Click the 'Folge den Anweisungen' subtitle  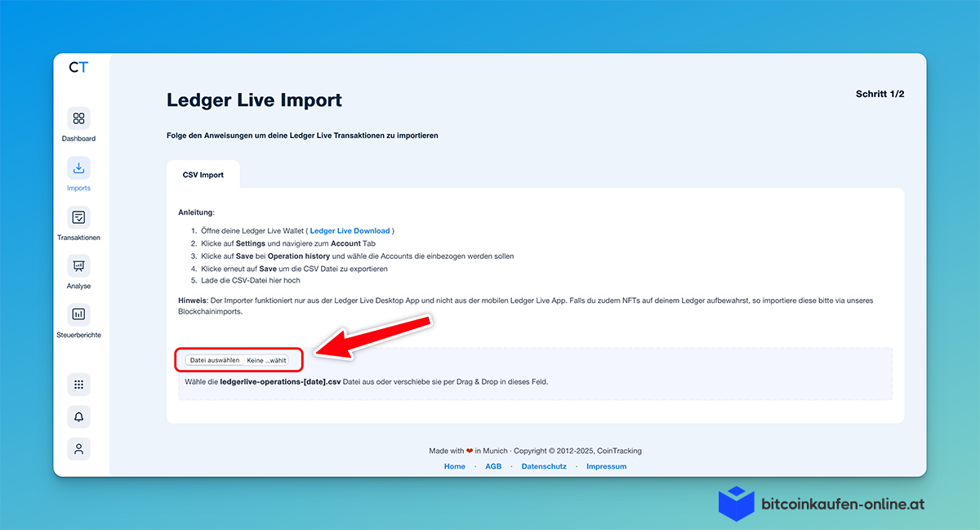coord(302,136)
